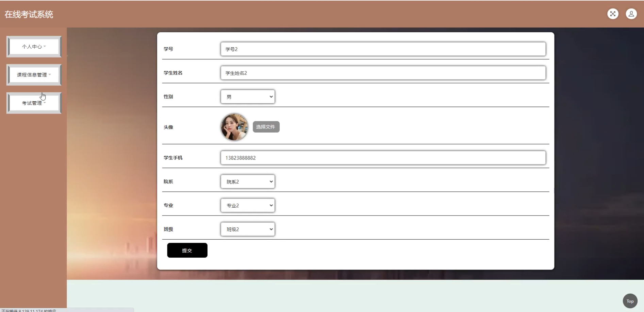This screenshot has width=644, height=312.
Task: Toggle fullscreen with the expand icon
Action: [613, 14]
